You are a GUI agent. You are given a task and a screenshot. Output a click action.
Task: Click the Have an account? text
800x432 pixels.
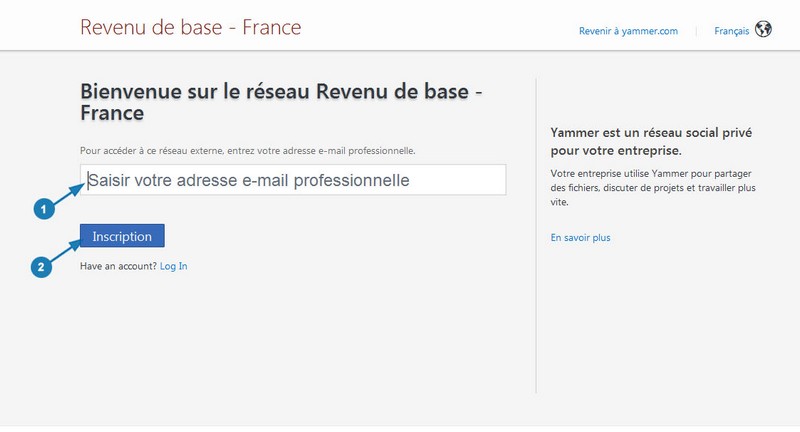[118, 266]
